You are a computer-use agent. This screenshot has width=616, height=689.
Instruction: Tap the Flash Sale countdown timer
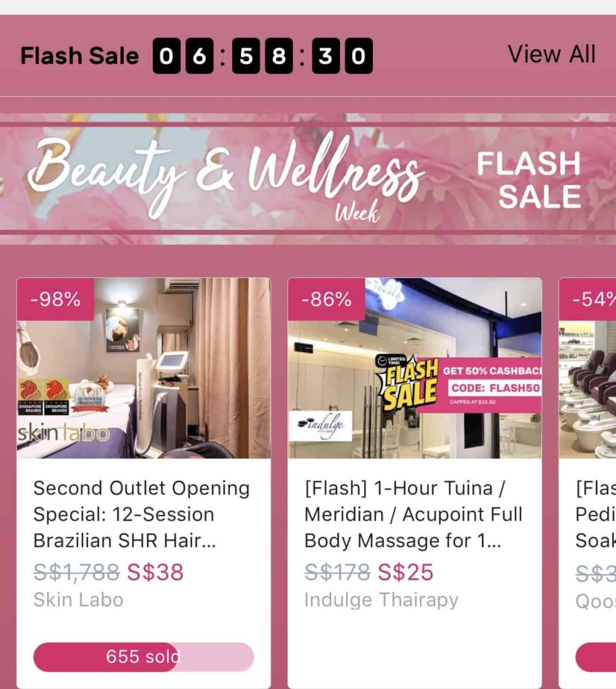point(263,56)
